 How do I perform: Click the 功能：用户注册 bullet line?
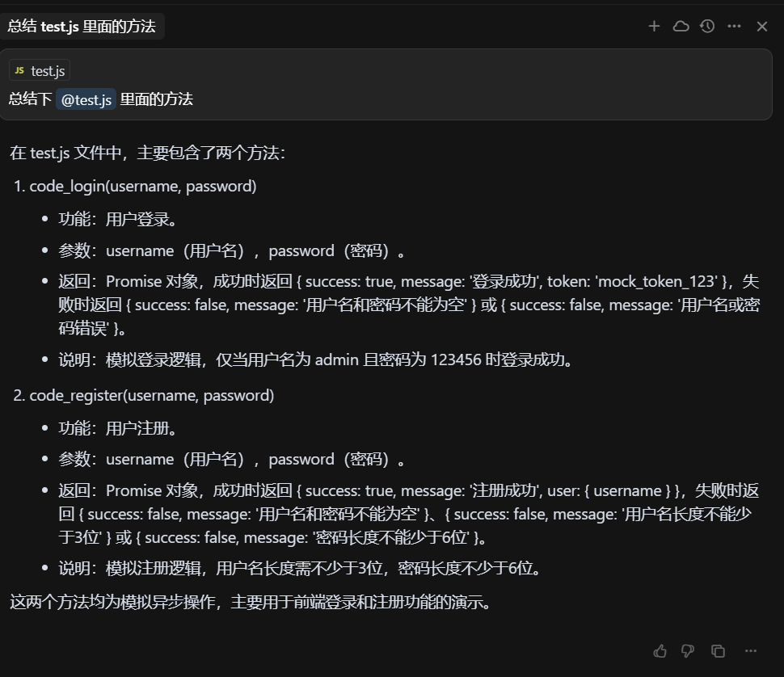(118, 428)
